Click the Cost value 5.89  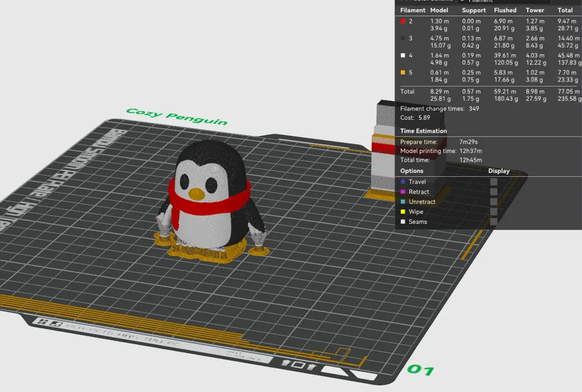424,117
